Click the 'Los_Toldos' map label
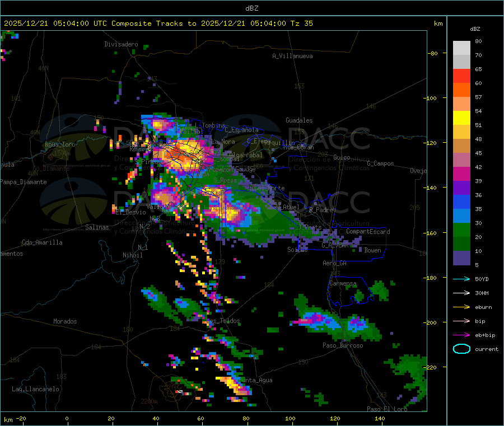504x426 pixels. [x=223, y=321]
